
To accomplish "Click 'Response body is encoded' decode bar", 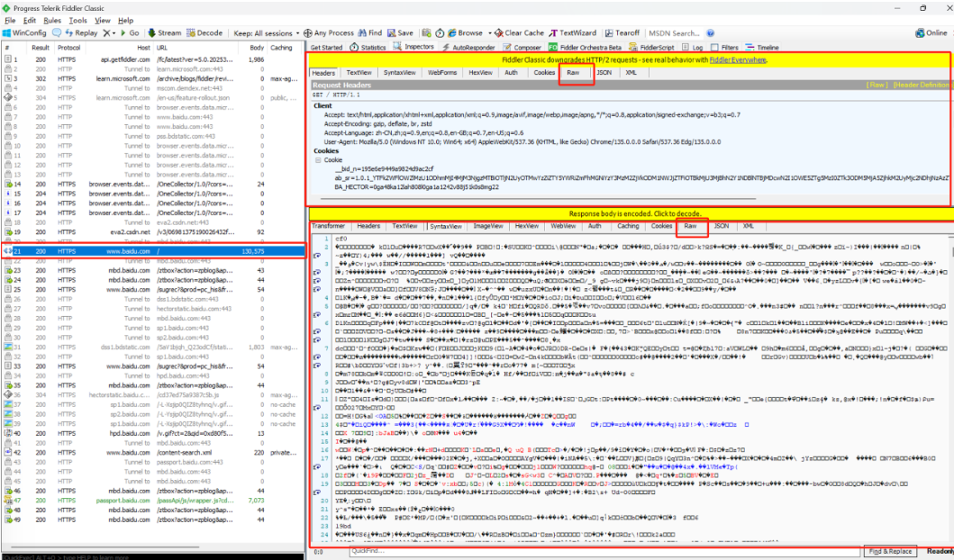I will [x=631, y=213].
